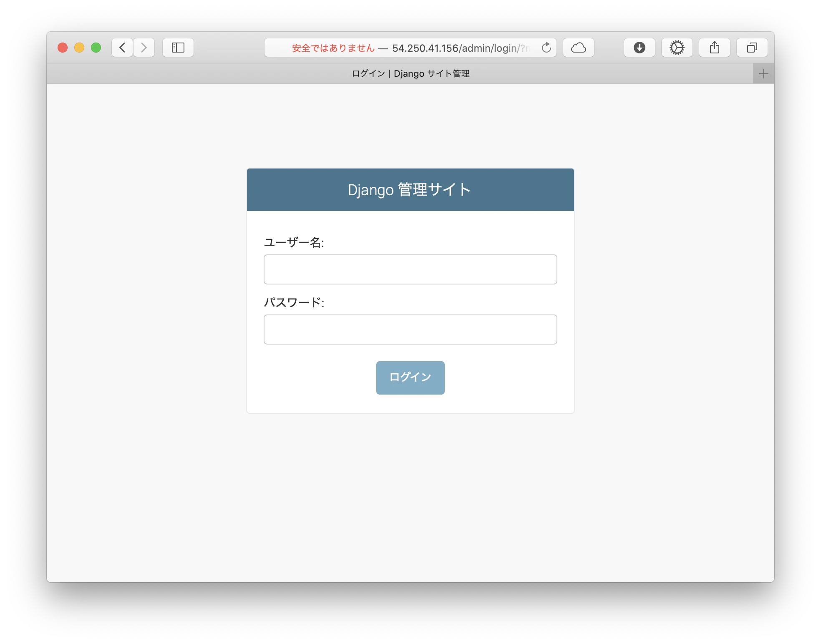
Task: Click the 'Django 管理サイト' header title
Action: pos(410,190)
